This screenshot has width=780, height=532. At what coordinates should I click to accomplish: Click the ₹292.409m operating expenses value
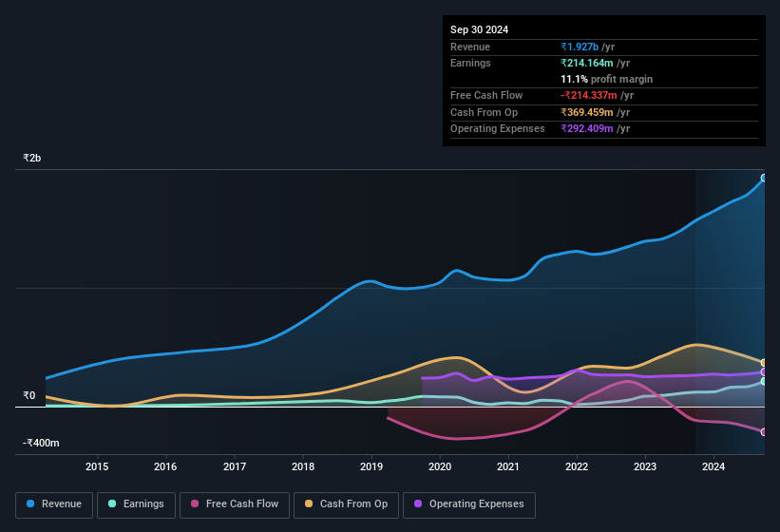coord(587,128)
